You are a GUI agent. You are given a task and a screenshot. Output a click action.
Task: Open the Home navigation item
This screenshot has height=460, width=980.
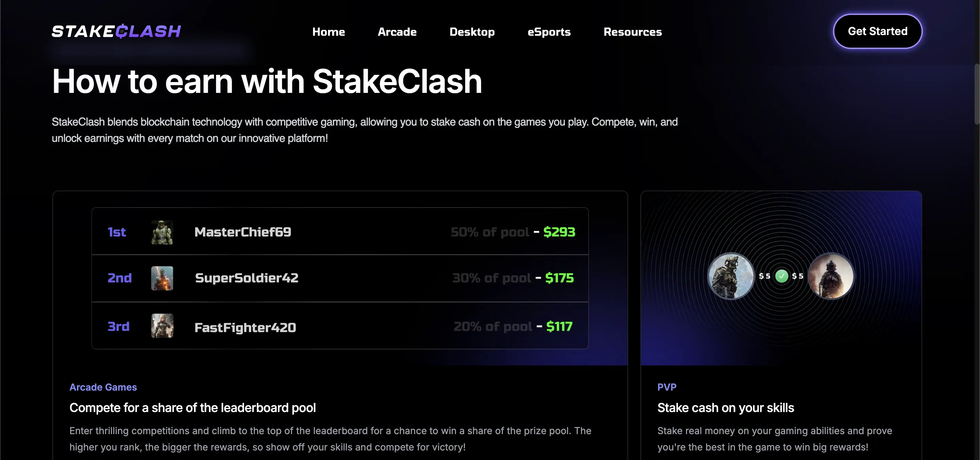(x=328, y=32)
